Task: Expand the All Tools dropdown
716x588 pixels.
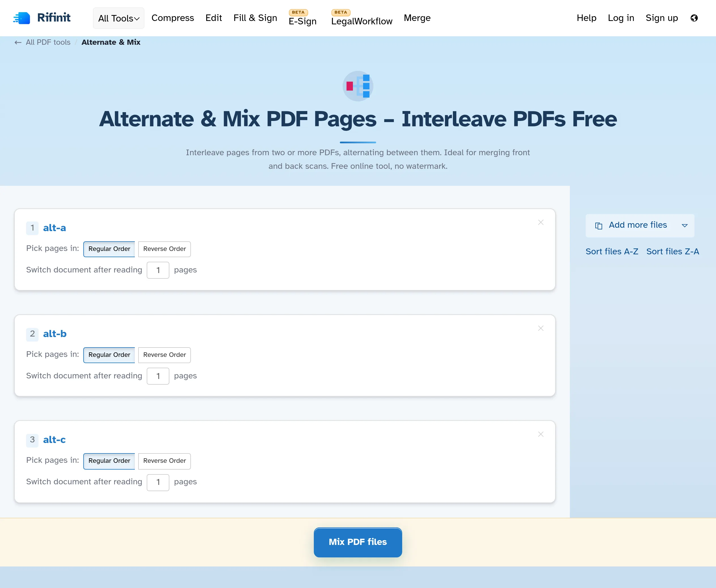Action: [119, 18]
